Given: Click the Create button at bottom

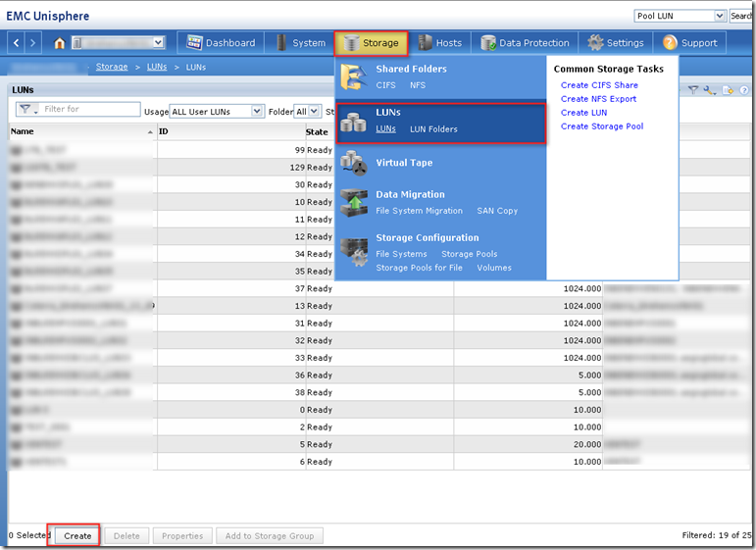Looking at the screenshot, I should (x=77, y=535).
